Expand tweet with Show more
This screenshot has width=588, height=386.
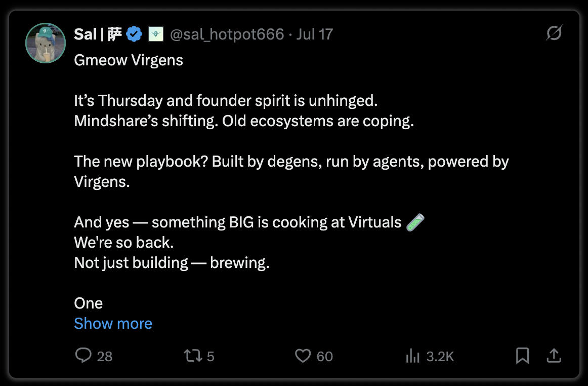click(113, 323)
